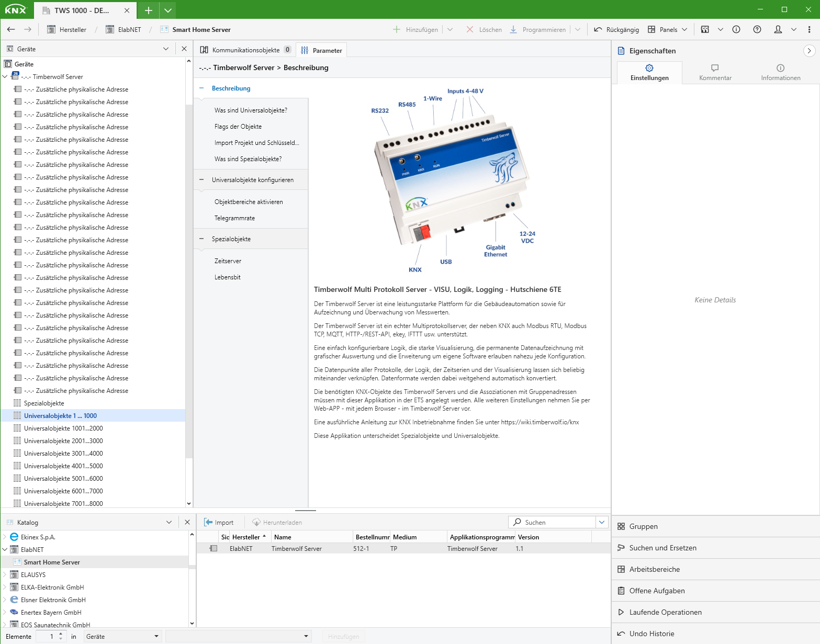The image size is (820, 644).
Task: Close the Geräte panel
Action: 184,49
